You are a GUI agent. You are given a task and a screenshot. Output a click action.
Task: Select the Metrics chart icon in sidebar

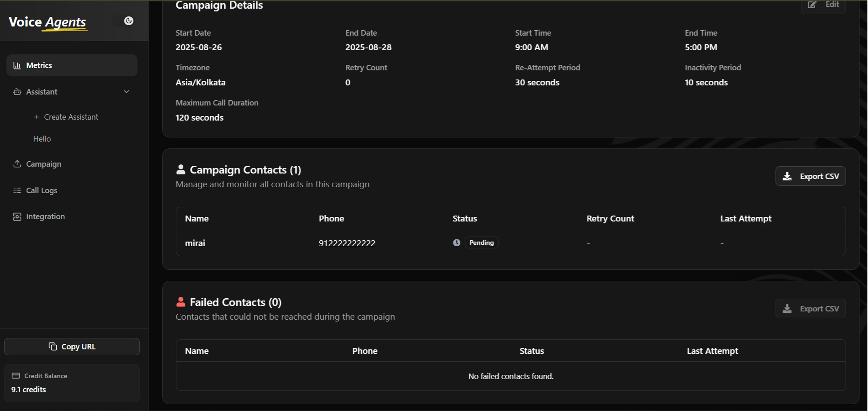17,65
